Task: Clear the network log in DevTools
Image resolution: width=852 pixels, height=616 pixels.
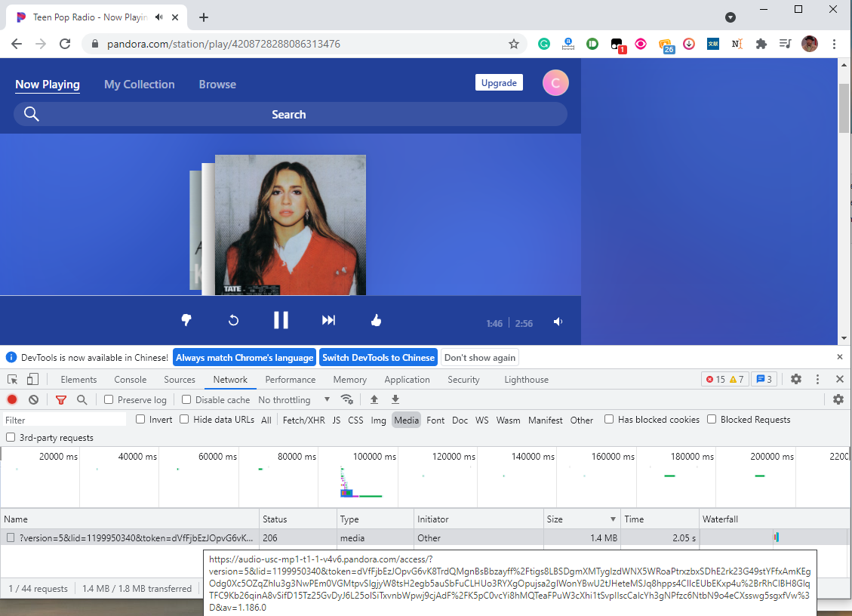Action: (x=33, y=399)
